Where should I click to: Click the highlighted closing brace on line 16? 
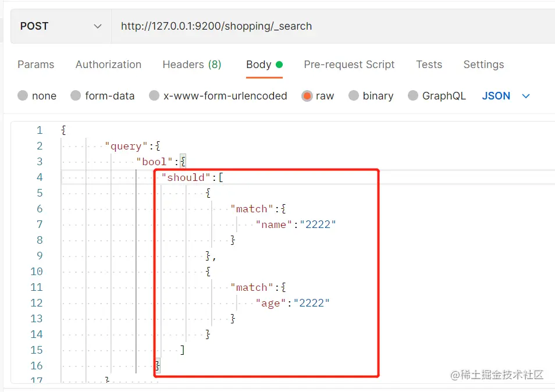coord(158,365)
